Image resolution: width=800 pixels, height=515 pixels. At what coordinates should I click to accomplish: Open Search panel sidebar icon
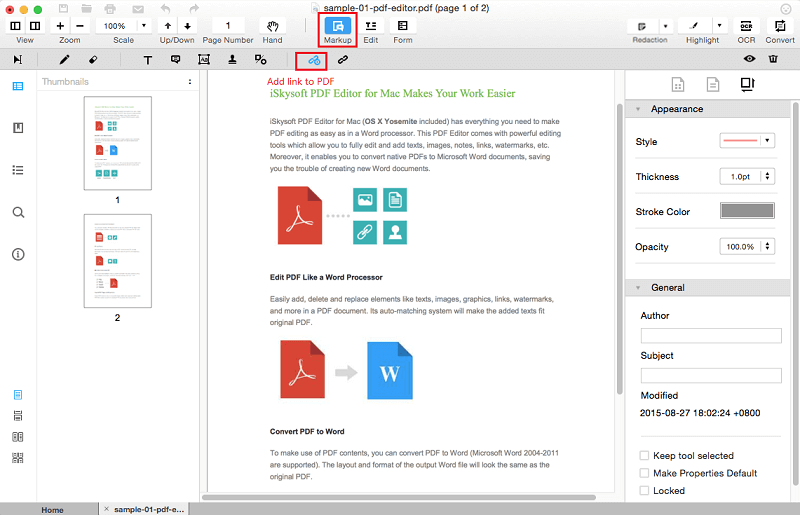pyautogui.click(x=18, y=212)
